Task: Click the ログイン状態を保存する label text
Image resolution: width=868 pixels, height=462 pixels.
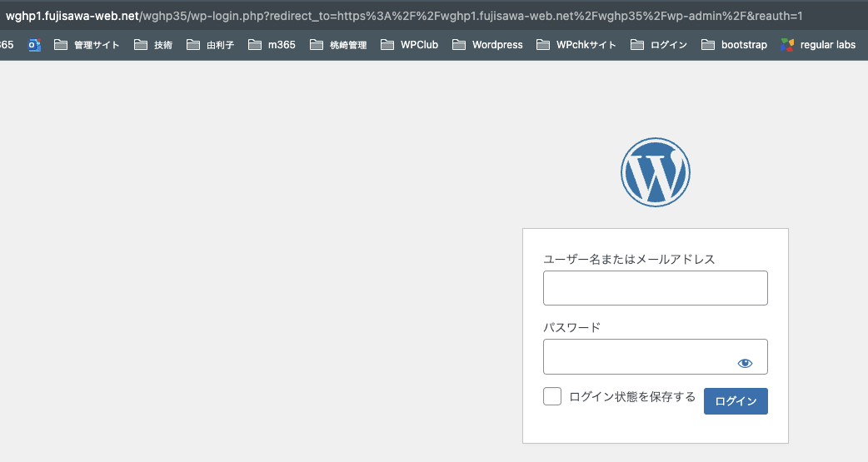Action: point(632,397)
